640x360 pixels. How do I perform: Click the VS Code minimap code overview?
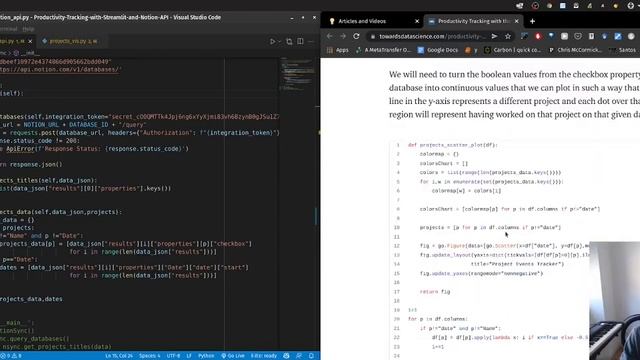(x=298, y=75)
